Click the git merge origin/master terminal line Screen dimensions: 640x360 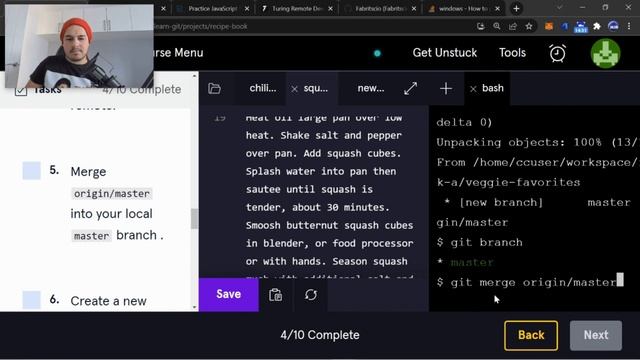[530, 282]
